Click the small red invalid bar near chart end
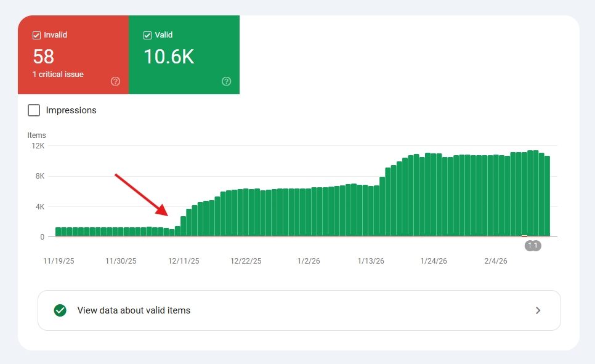The width and height of the screenshot is (595, 364). coord(524,236)
